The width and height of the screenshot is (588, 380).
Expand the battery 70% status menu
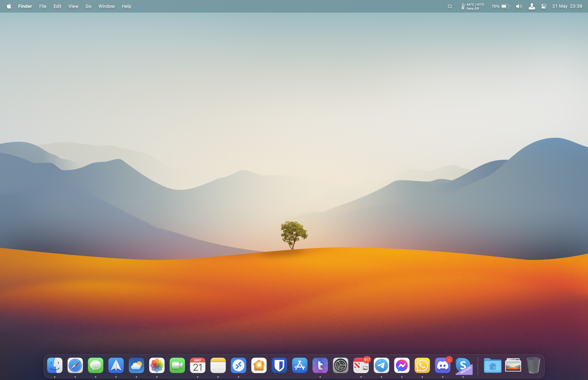[500, 6]
